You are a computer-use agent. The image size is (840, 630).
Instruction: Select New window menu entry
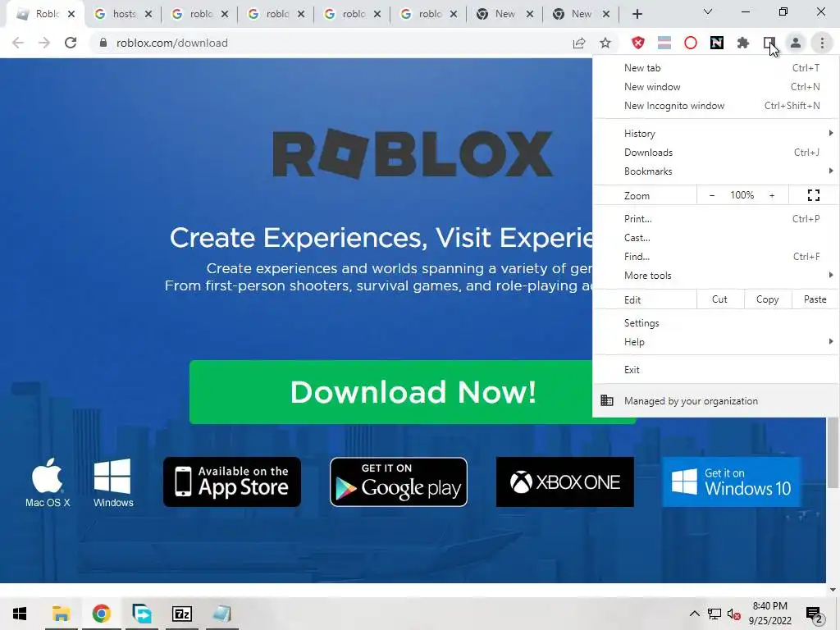(x=715, y=87)
